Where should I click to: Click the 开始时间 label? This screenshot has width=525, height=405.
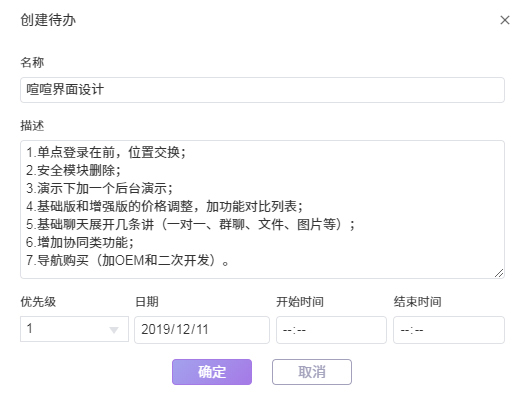[300, 302]
